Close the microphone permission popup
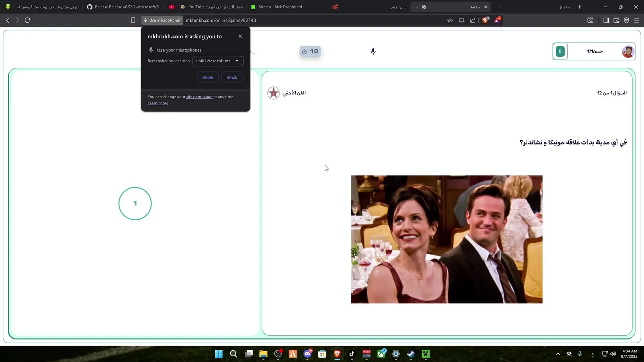Image resolution: width=644 pixels, height=362 pixels. [240, 36]
